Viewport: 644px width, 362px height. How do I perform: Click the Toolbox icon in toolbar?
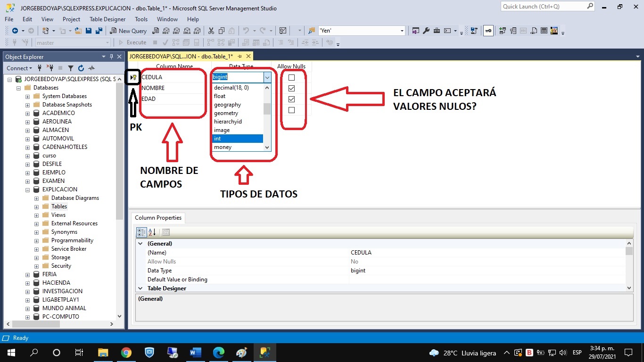[437, 31]
